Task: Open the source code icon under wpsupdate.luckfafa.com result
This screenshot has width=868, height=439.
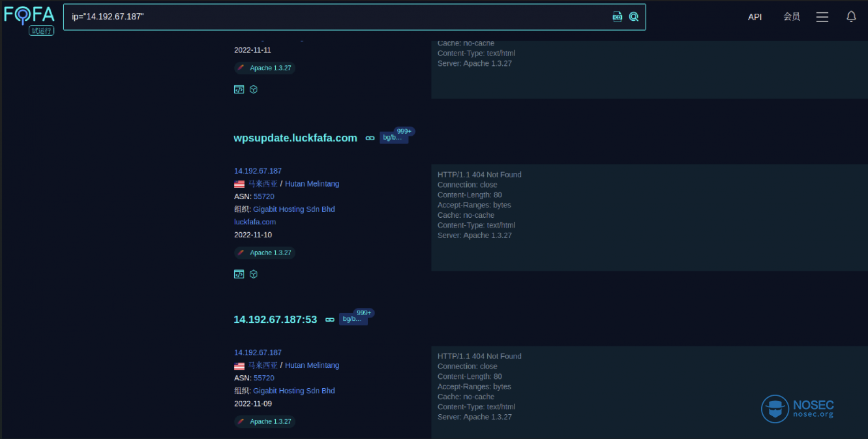Action: pyautogui.click(x=239, y=274)
